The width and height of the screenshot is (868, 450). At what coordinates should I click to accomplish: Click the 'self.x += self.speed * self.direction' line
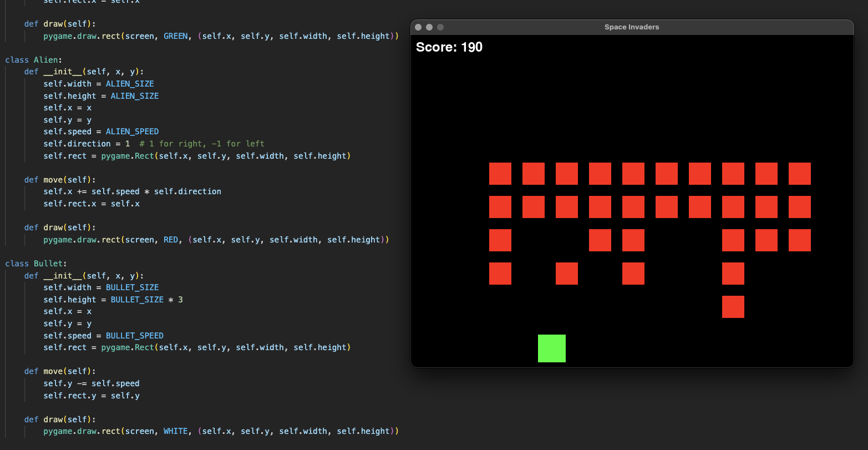click(x=132, y=191)
